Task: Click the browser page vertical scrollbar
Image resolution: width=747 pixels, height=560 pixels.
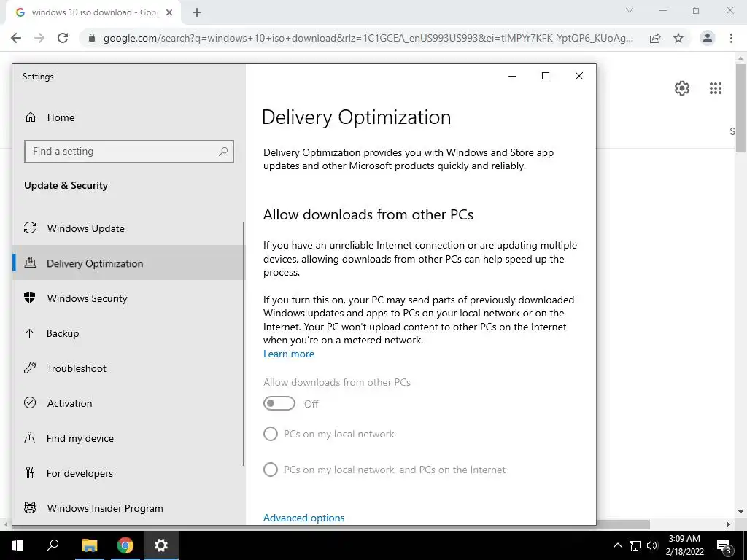Action: point(740,108)
